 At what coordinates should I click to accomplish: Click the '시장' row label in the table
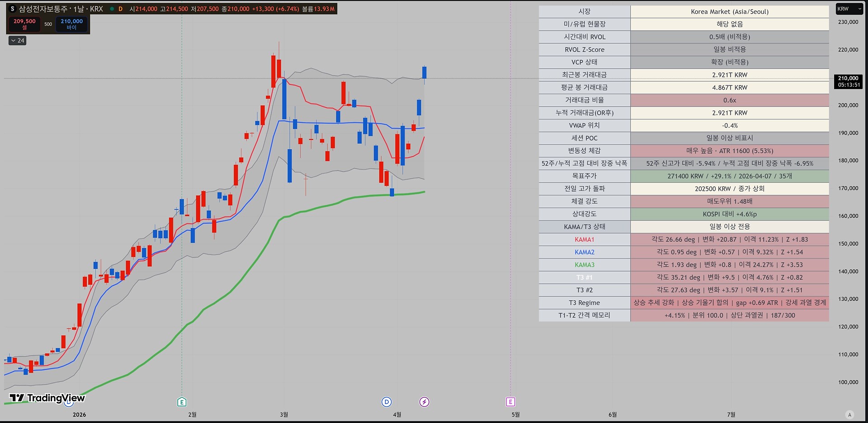point(585,12)
